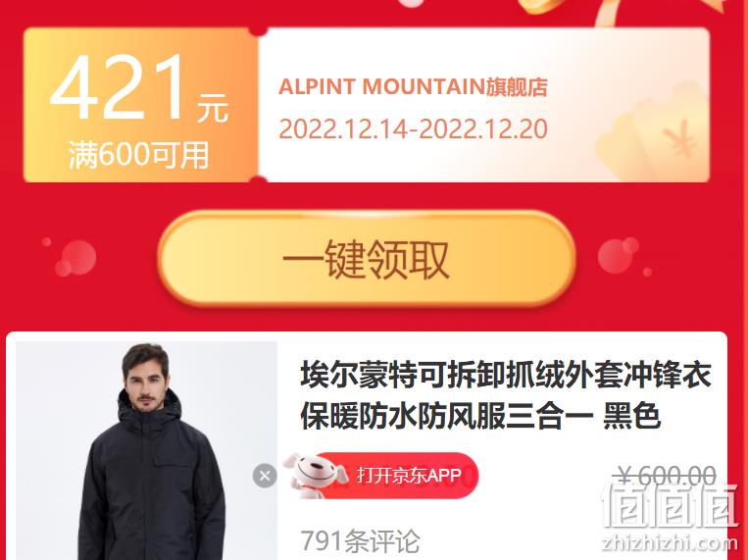
Task: Click the gold coin icon at top
Action: pos(544,7)
